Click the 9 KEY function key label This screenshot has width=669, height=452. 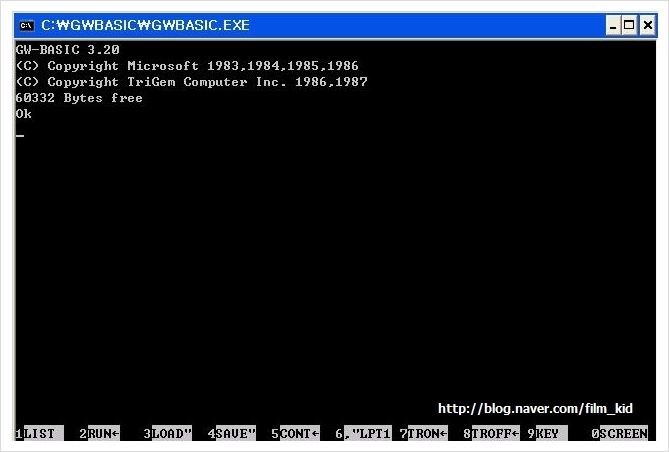tap(548, 433)
